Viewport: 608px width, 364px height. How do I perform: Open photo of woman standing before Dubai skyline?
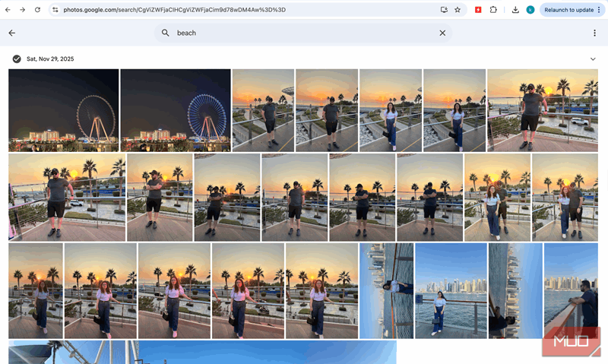(x=451, y=291)
